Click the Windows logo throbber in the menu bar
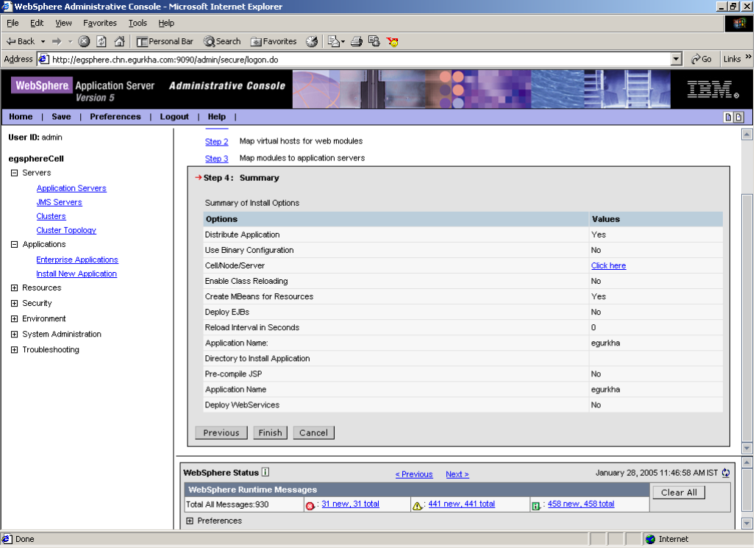 point(738,23)
